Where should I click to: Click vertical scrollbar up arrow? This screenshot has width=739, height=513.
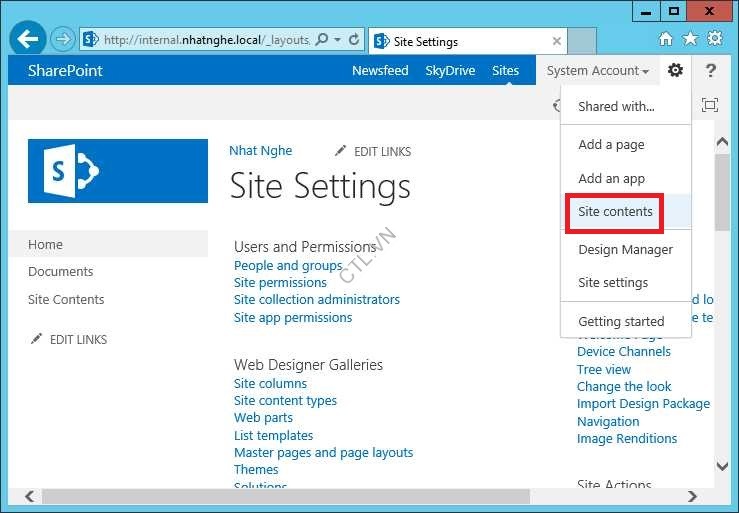[x=722, y=142]
